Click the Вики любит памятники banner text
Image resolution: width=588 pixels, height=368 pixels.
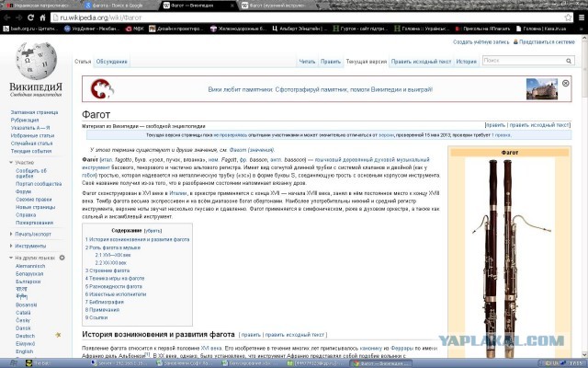pyautogui.click(x=321, y=89)
